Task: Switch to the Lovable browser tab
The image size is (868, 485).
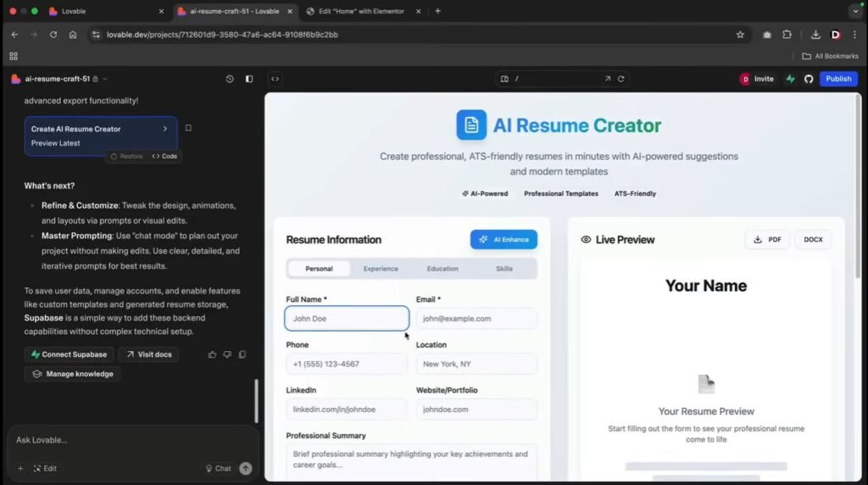Action: click(105, 11)
